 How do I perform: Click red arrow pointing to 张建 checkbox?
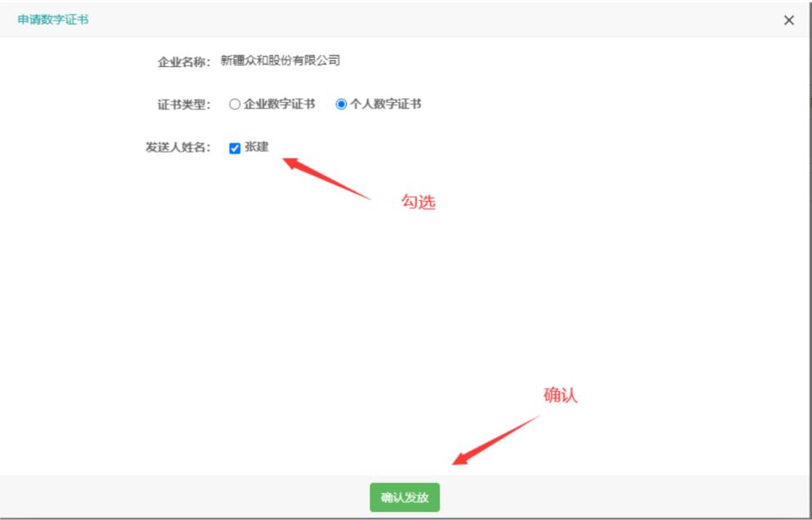point(326,178)
